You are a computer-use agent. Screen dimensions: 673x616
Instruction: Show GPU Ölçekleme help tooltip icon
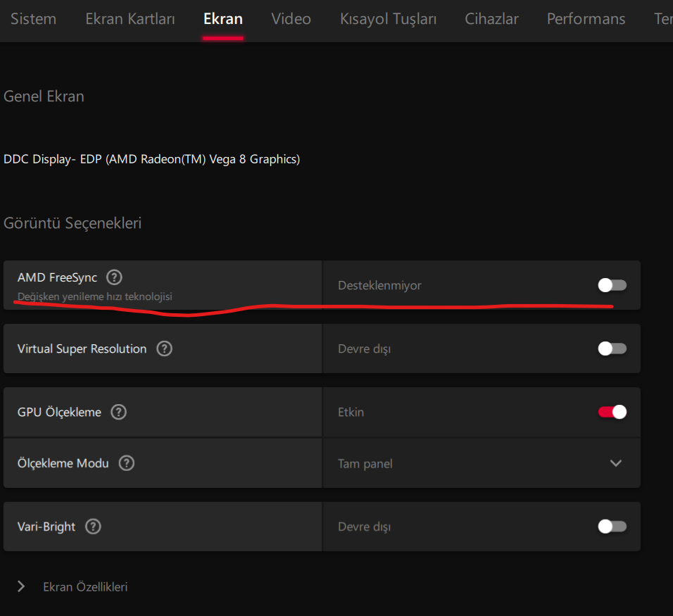[x=118, y=412]
